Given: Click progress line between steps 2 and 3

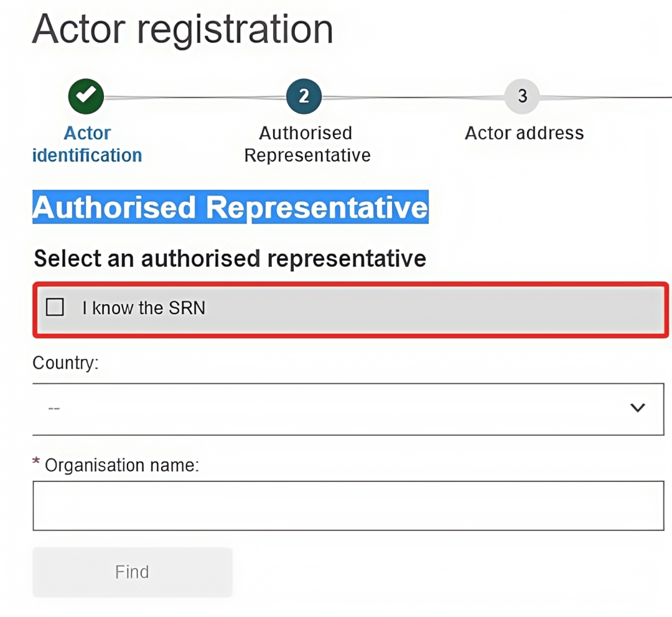Looking at the screenshot, I should point(413,97).
